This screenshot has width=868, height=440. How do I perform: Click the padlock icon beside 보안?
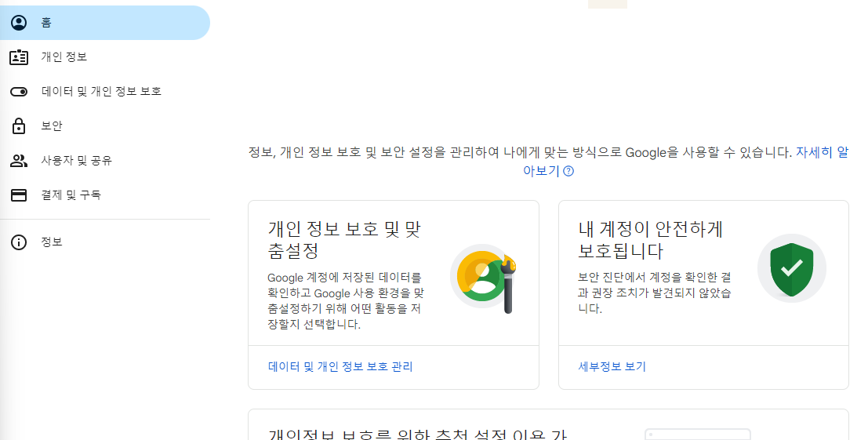point(19,126)
